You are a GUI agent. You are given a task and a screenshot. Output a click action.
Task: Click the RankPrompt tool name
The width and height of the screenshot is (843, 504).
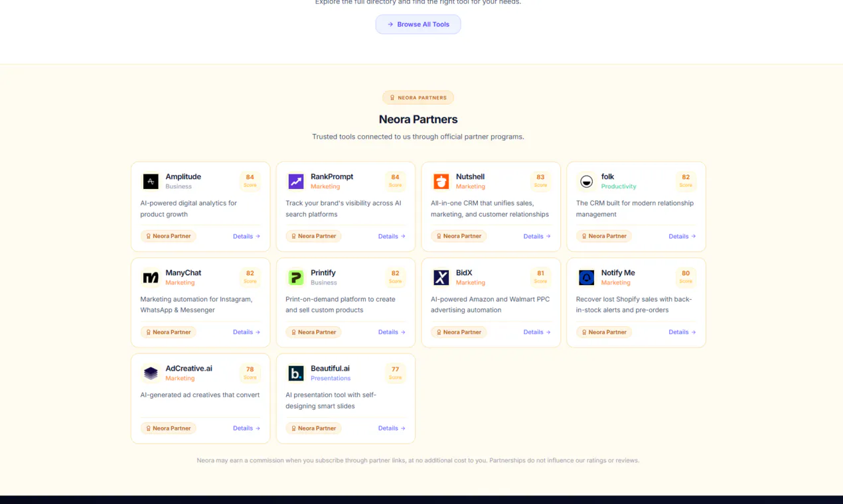coord(332,176)
